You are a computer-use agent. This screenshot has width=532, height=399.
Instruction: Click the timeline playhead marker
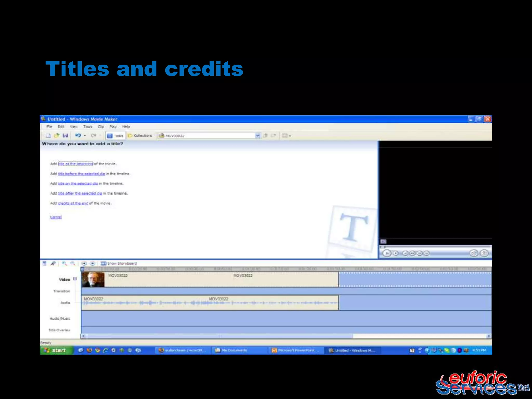[83, 269]
